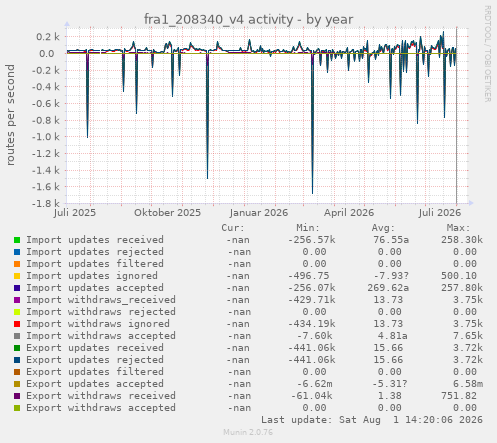Click the 'Import withdraws_received' legend label
497x443 pixels.
tap(101, 300)
